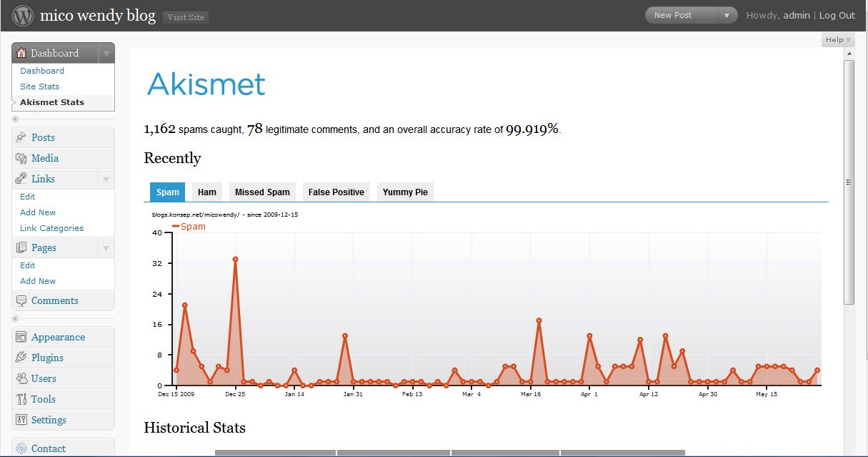The height and width of the screenshot is (457, 868).
Task: Open the Site Stats submenu link
Action: tap(40, 87)
